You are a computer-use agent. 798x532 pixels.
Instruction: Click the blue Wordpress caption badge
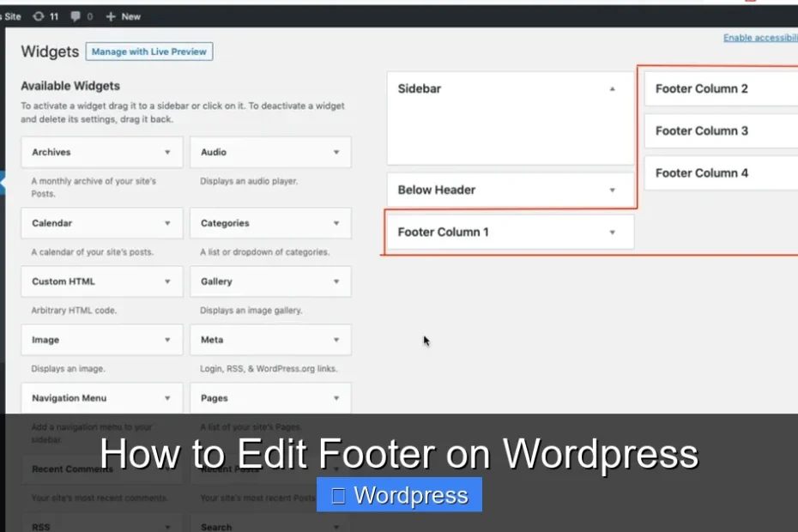pyautogui.click(x=399, y=495)
